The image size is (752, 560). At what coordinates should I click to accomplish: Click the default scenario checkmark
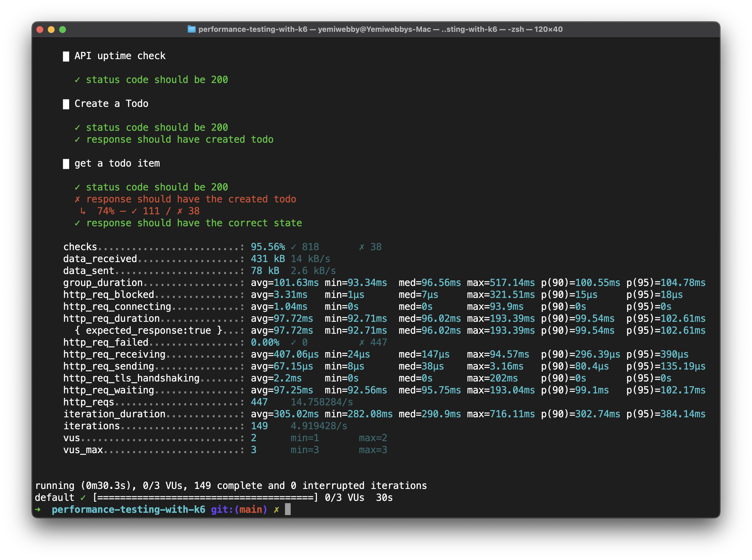click(82, 497)
